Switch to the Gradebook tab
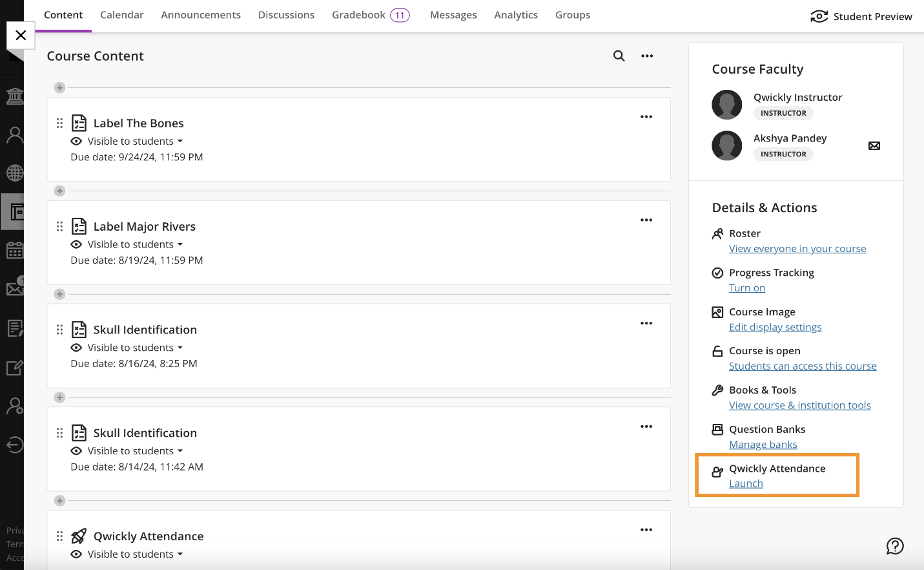 (371, 15)
